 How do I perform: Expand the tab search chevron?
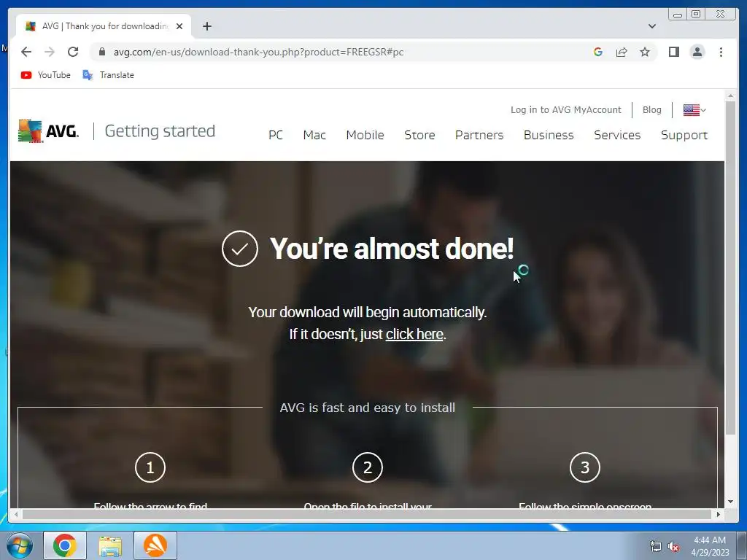pyautogui.click(x=652, y=26)
